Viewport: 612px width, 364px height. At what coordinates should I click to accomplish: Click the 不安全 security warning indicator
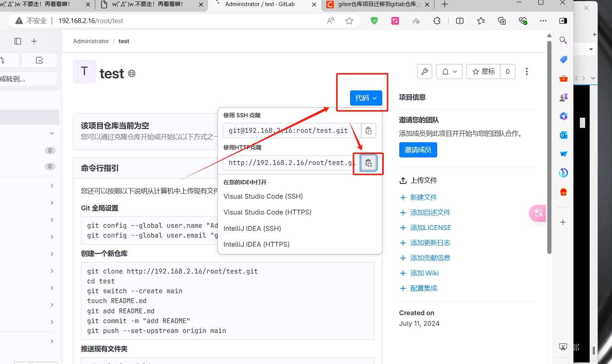(31, 21)
